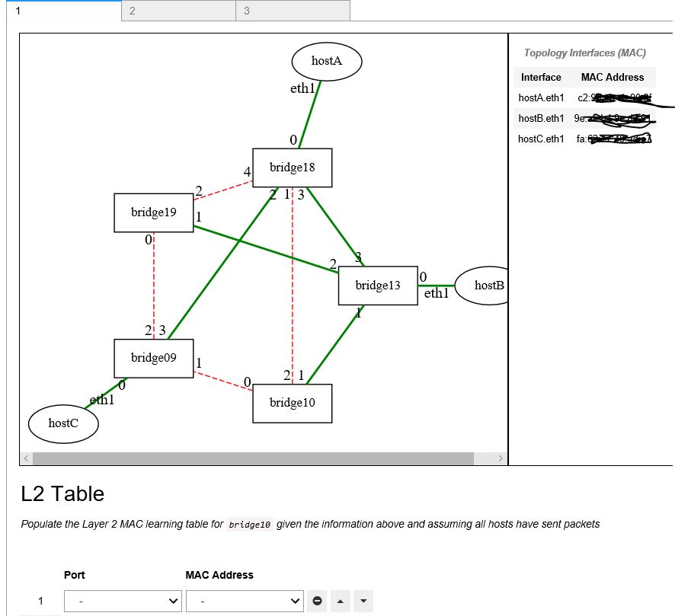Click the bridge09 node in the diagram
Image resolution: width=675 pixels, height=616 pixels.
(153, 358)
